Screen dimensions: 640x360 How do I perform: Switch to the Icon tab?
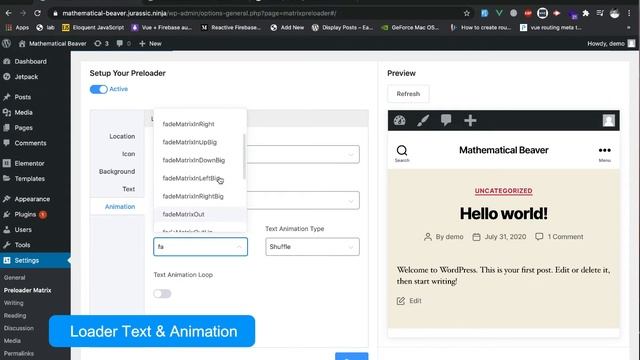(x=128, y=154)
